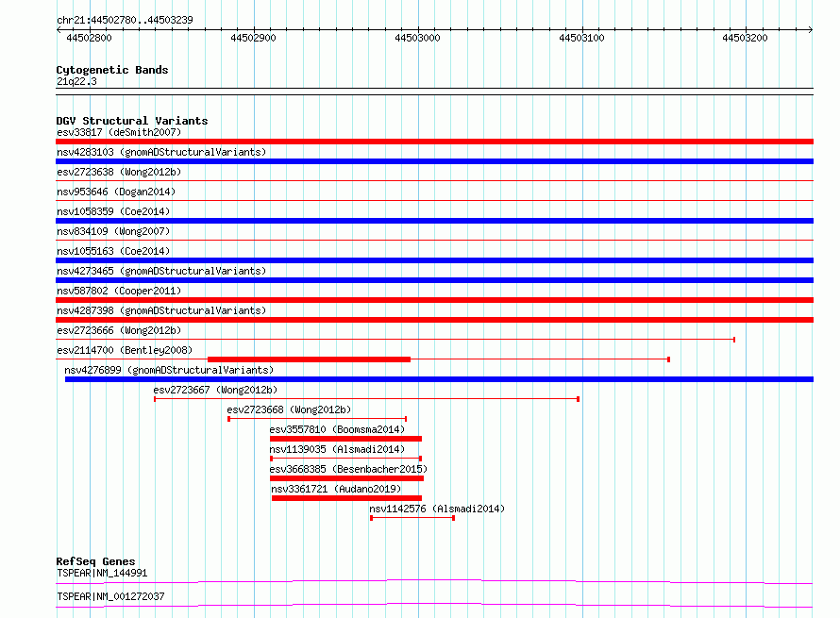Click blue bar under nsv1055163
Viewport: 840px width, 618px height.
coord(434,260)
